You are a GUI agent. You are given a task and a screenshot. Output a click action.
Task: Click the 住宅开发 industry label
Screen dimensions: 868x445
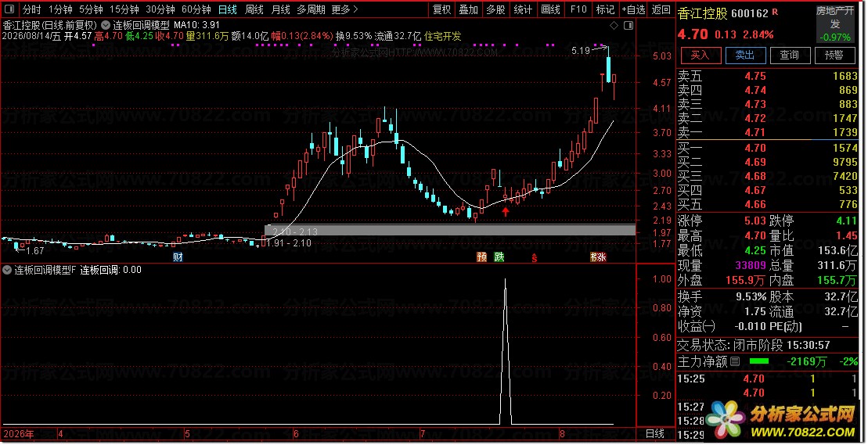pos(442,37)
